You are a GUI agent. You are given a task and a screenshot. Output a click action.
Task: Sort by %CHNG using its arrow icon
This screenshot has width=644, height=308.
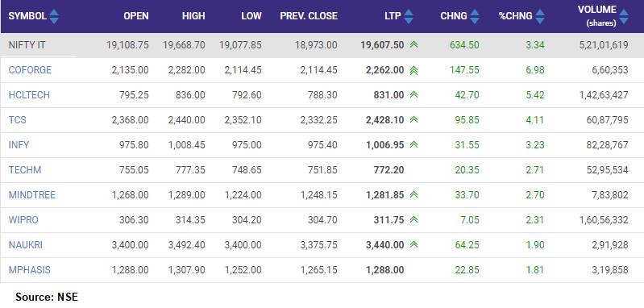tap(540, 16)
